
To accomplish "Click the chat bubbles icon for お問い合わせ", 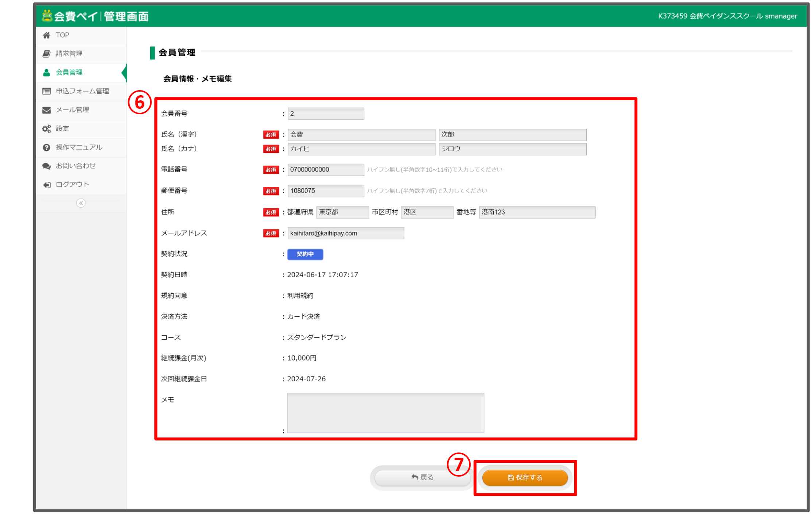I will coord(46,166).
